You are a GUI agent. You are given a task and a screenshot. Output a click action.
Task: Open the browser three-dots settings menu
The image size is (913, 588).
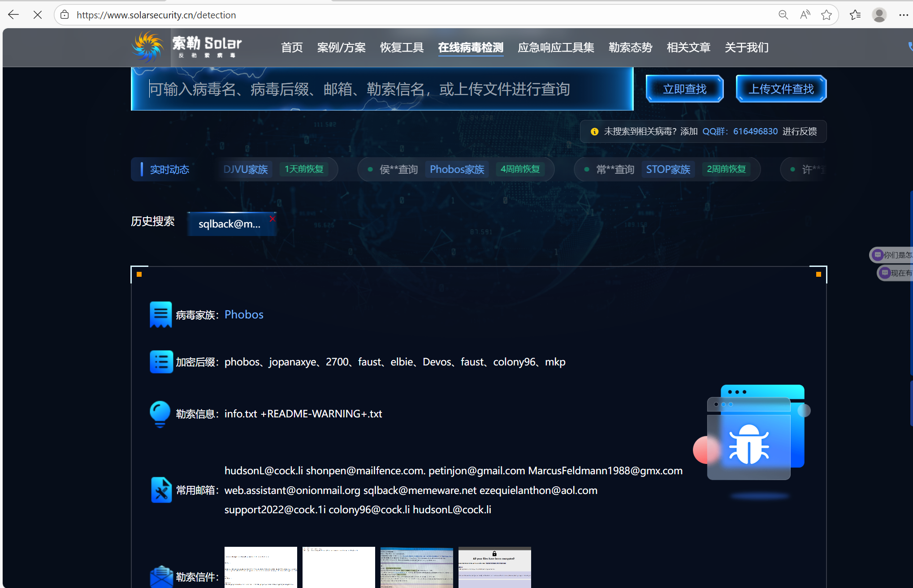[903, 15]
